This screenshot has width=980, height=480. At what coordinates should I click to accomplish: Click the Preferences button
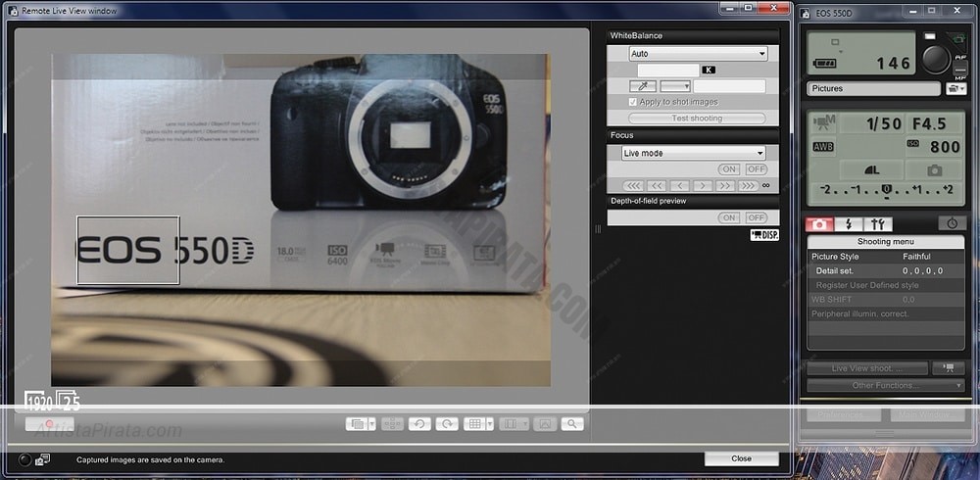point(844,414)
